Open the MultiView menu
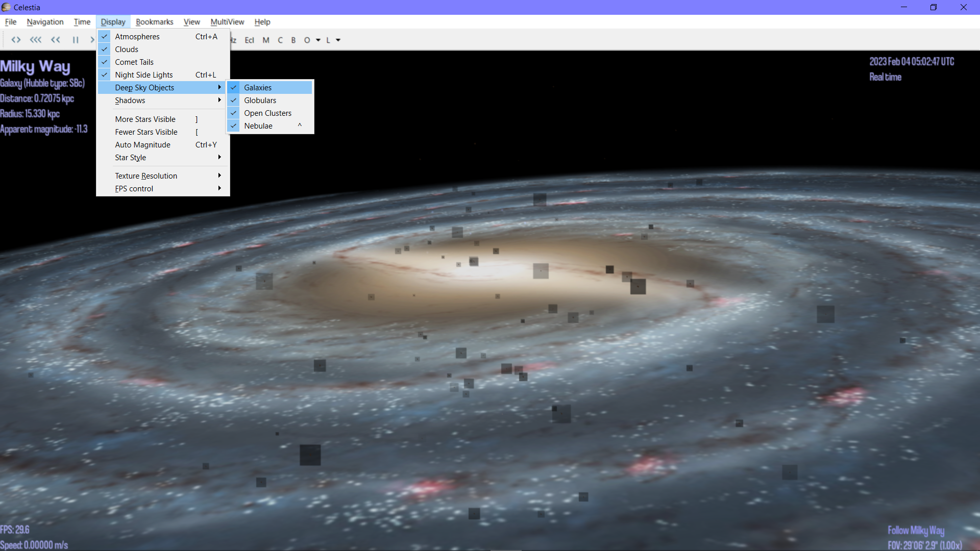This screenshot has height=551, width=980. (227, 21)
